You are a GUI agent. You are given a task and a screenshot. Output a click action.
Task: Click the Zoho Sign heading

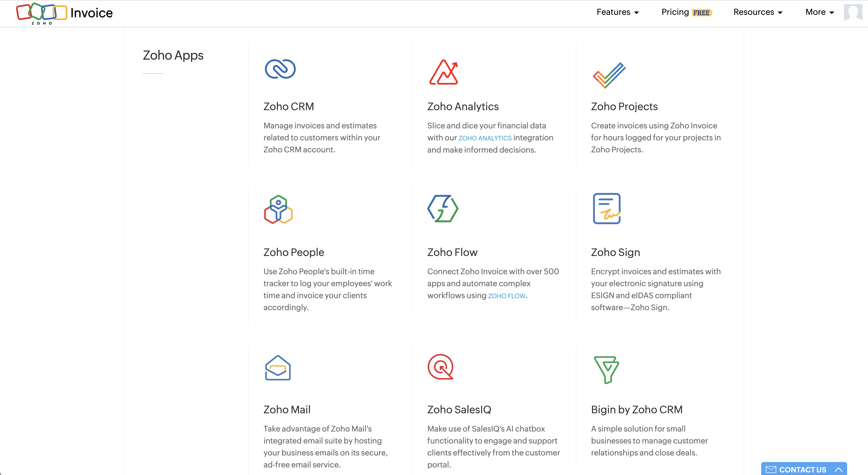(x=616, y=252)
